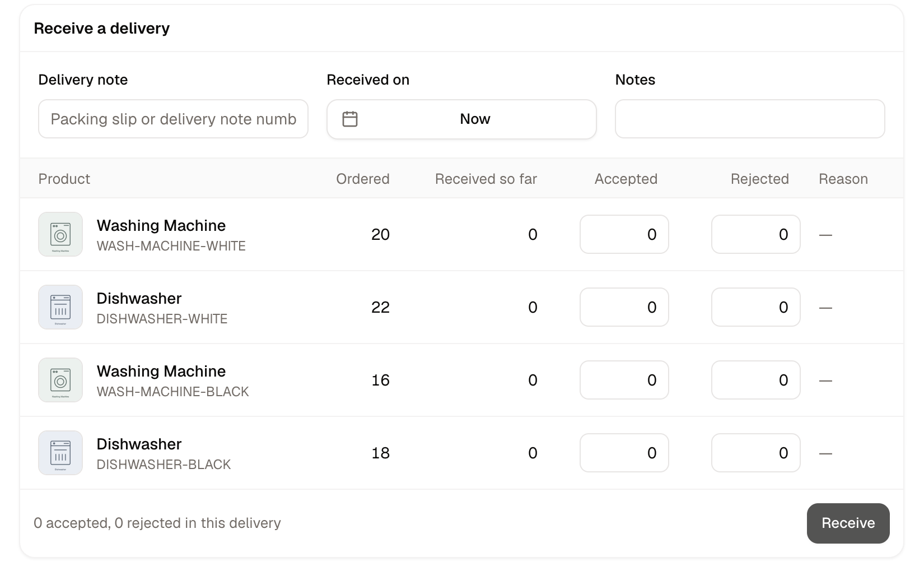Click ordered quantity 16
The width and height of the screenshot is (924, 566).
pos(380,380)
